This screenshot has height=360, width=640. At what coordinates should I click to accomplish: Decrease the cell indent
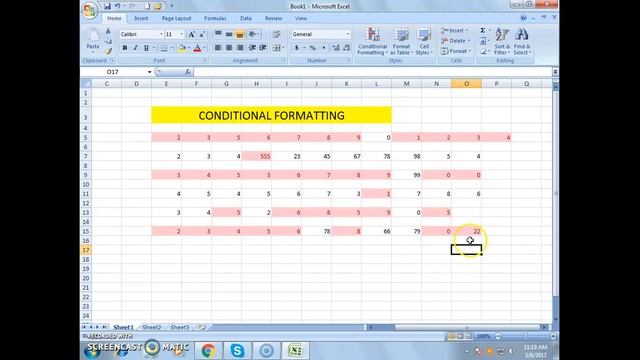click(252, 48)
